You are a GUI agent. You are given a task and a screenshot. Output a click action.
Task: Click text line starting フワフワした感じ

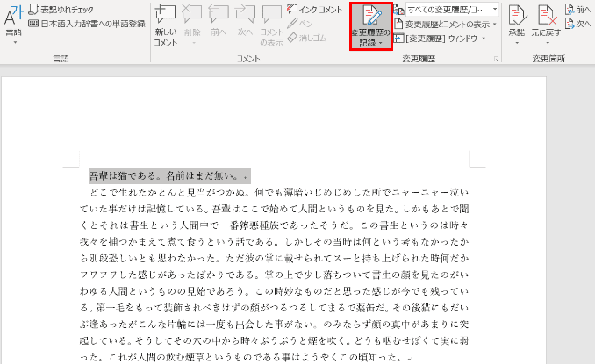point(275,275)
